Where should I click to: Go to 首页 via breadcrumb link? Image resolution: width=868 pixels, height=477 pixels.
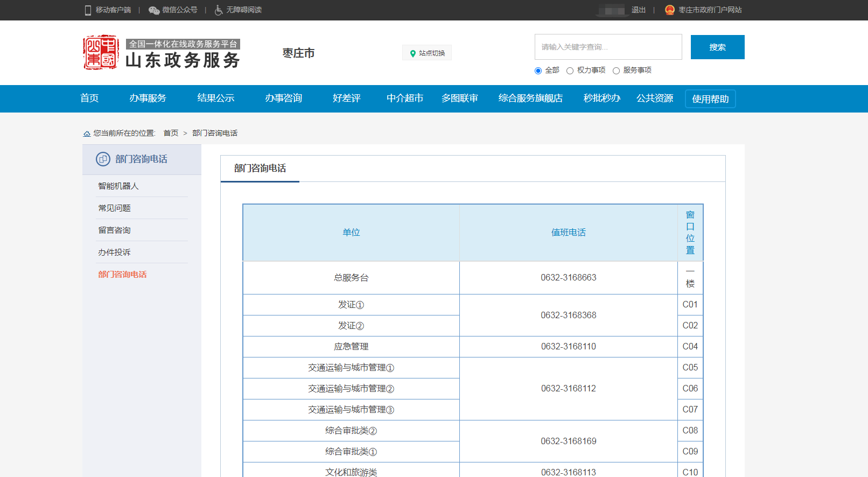coord(171,134)
